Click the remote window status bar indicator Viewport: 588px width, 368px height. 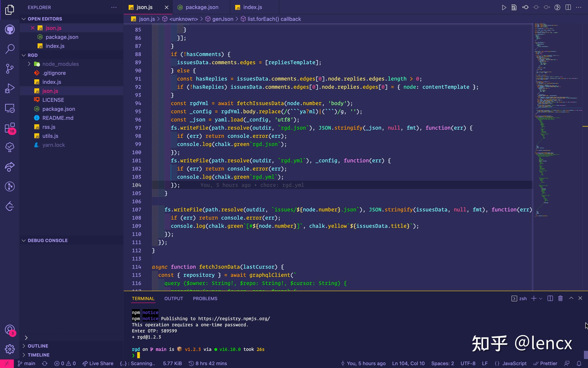(7, 363)
